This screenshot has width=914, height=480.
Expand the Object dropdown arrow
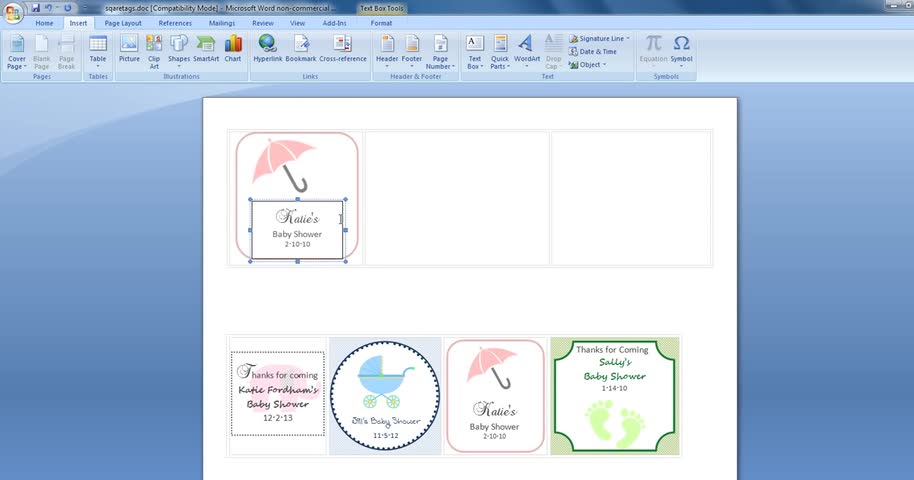[604, 65]
